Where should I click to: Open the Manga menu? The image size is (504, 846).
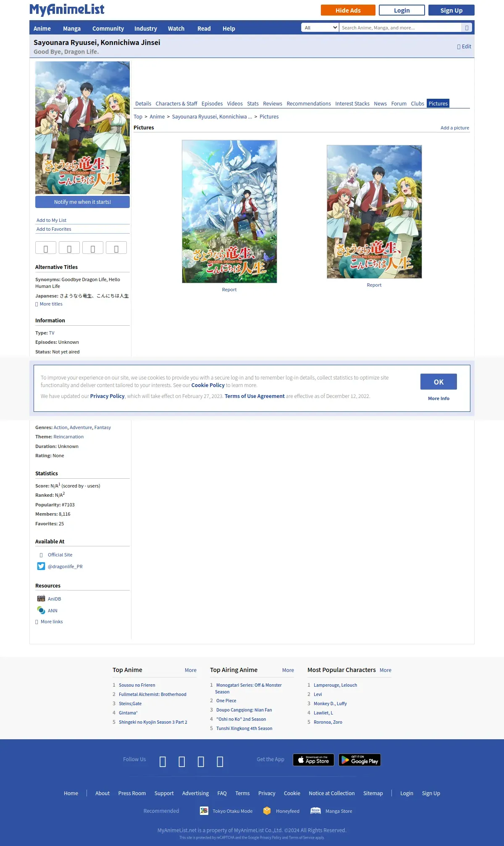tap(72, 29)
